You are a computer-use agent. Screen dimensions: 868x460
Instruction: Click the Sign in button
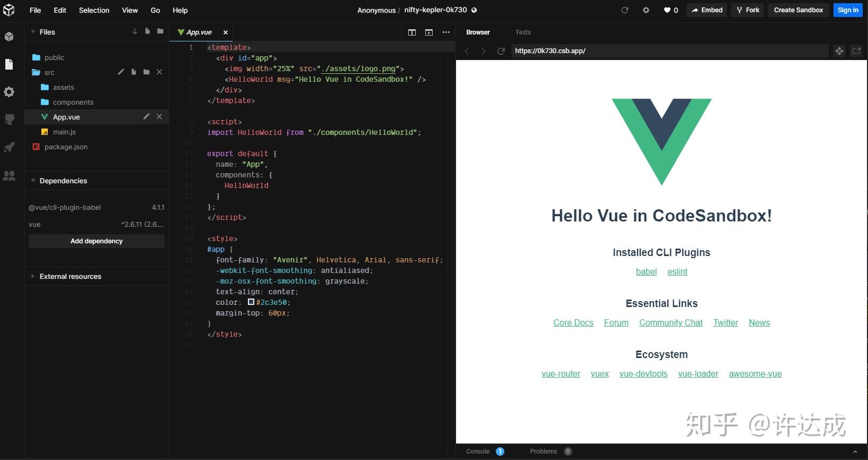[848, 10]
